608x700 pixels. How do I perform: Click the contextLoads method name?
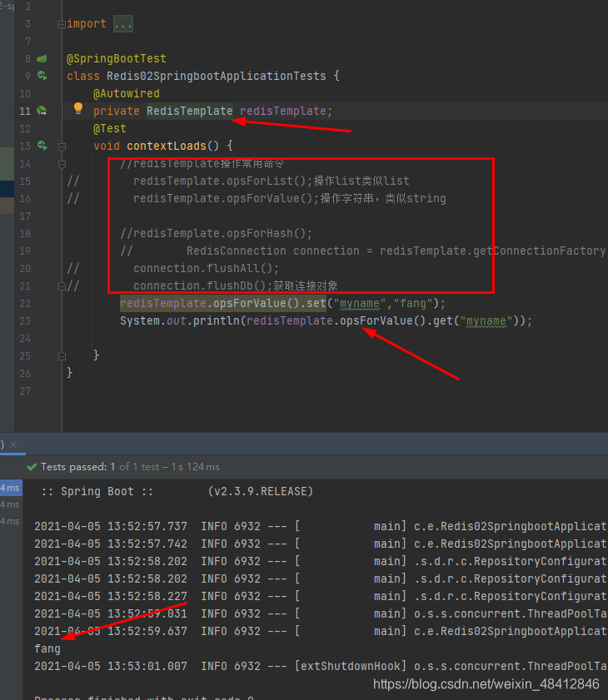[167, 146]
